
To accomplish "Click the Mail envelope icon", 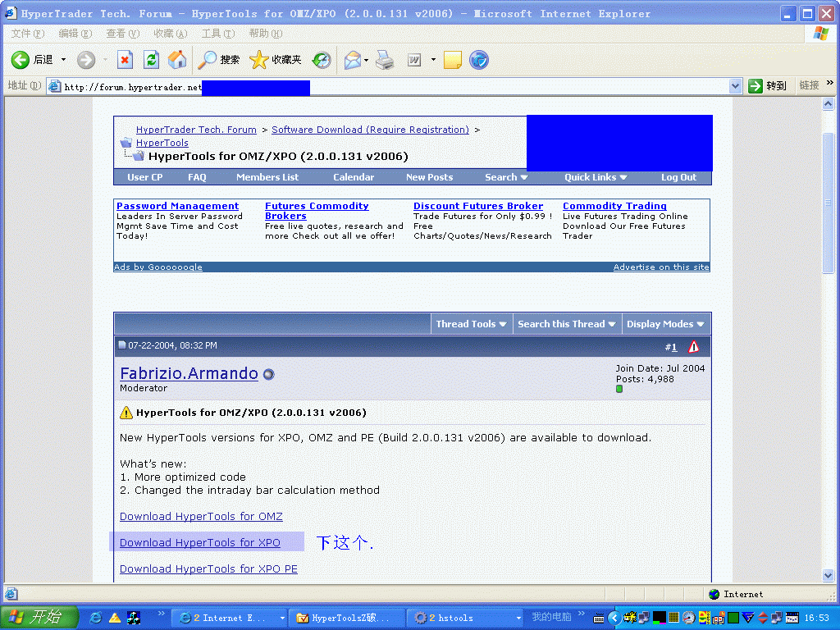I will point(353,60).
